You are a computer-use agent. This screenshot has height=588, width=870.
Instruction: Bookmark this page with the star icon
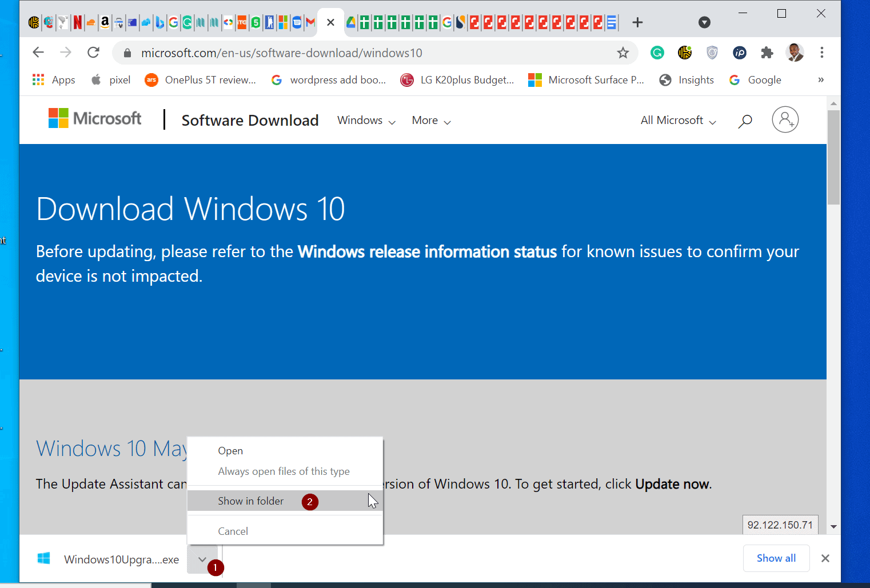click(623, 53)
